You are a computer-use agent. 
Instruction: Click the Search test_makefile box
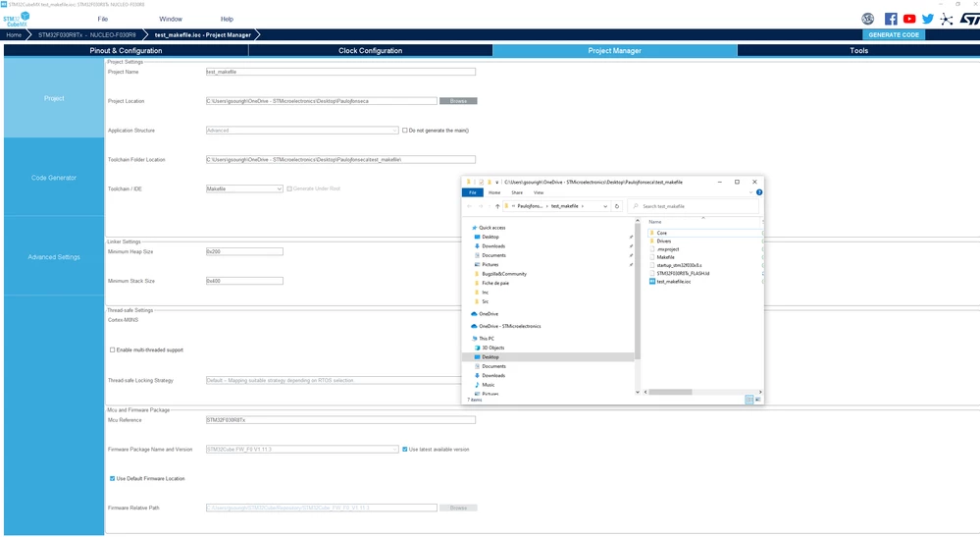(x=694, y=206)
